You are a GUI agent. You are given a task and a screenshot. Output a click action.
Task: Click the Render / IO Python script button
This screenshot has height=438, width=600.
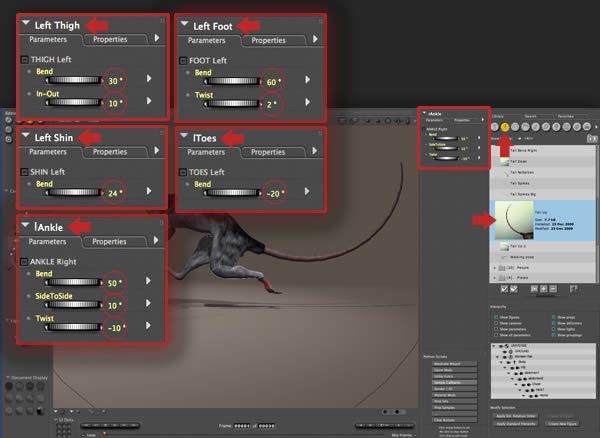(x=455, y=389)
